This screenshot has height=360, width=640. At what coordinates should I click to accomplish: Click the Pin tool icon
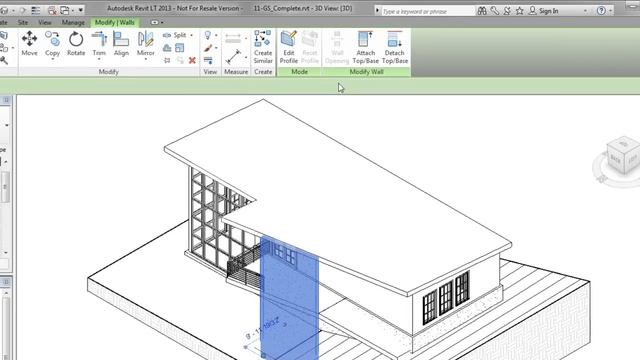point(167,61)
